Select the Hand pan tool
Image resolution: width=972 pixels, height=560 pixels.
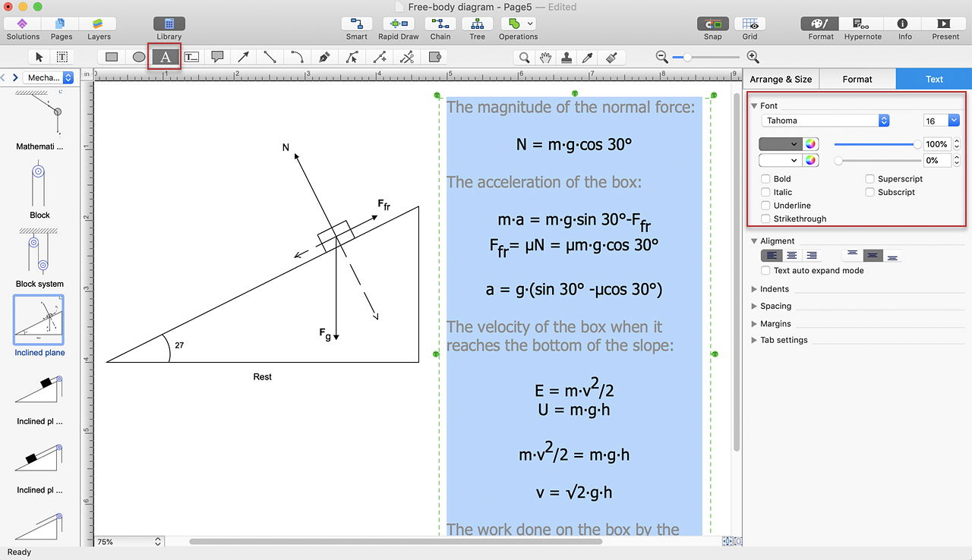[545, 57]
